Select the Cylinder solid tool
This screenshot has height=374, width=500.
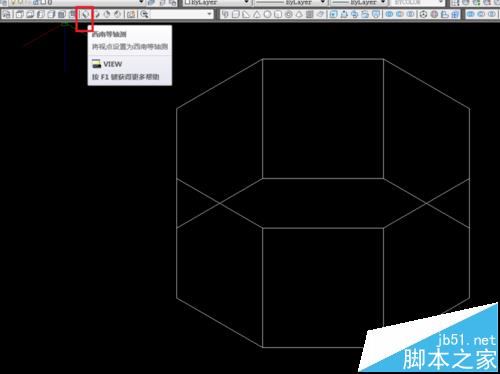point(278,14)
